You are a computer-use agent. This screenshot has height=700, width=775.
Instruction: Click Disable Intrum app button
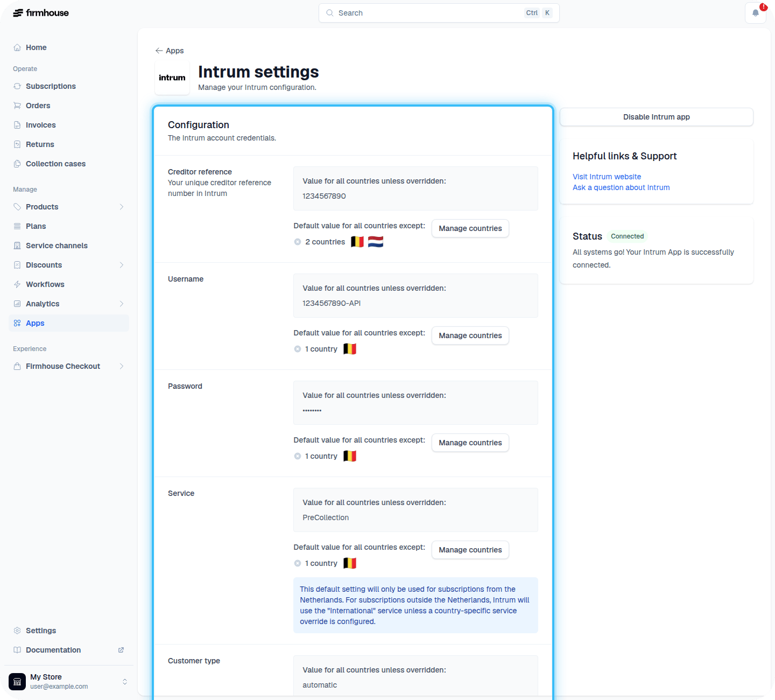pyautogui.click(x=657, y=117)
